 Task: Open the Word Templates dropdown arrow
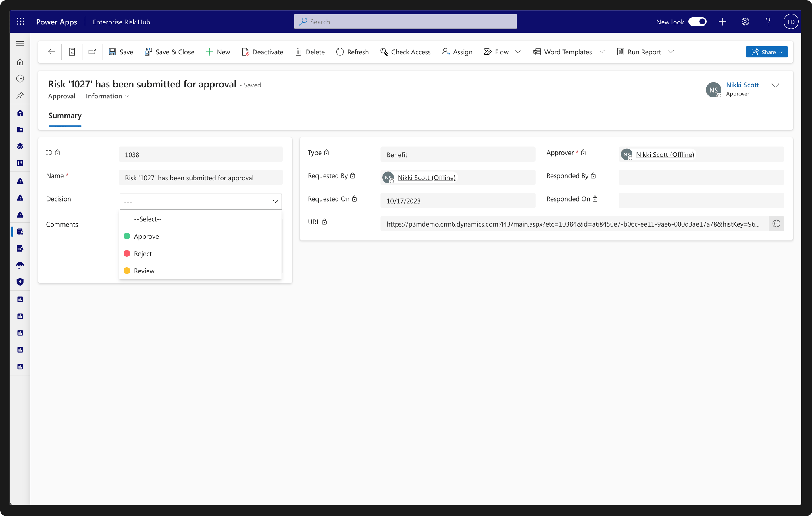602,52
